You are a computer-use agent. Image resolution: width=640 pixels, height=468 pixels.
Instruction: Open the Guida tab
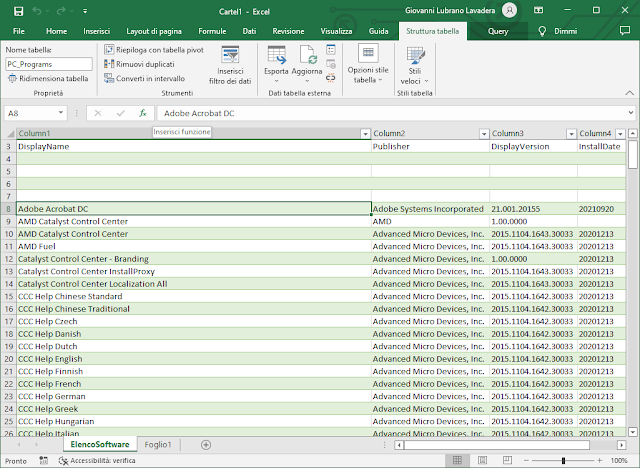378,31
